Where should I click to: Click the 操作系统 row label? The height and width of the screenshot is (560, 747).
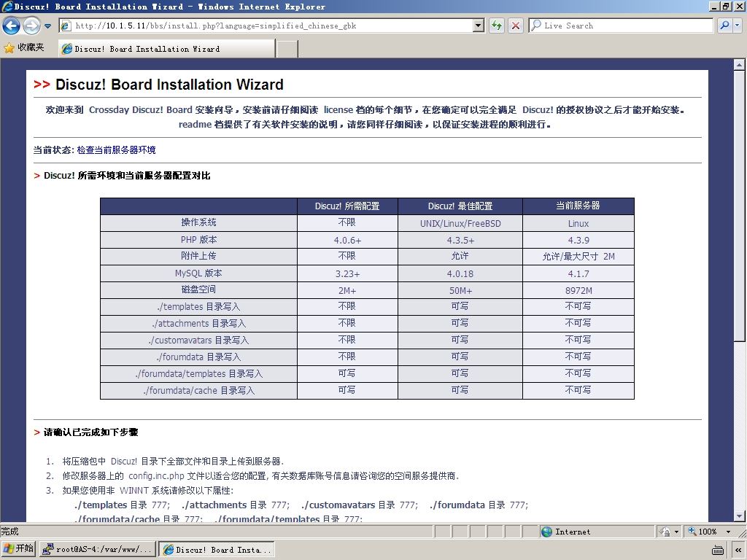198,222
